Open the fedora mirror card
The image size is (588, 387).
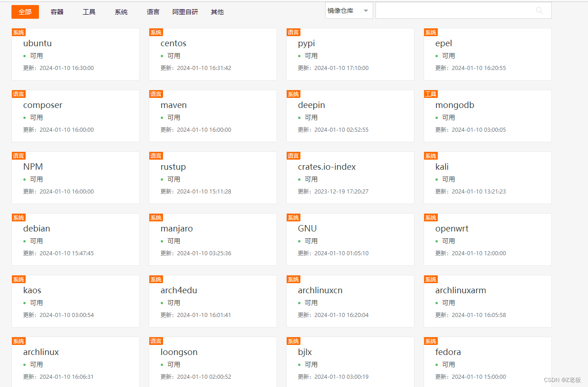(x=488, y=362)
